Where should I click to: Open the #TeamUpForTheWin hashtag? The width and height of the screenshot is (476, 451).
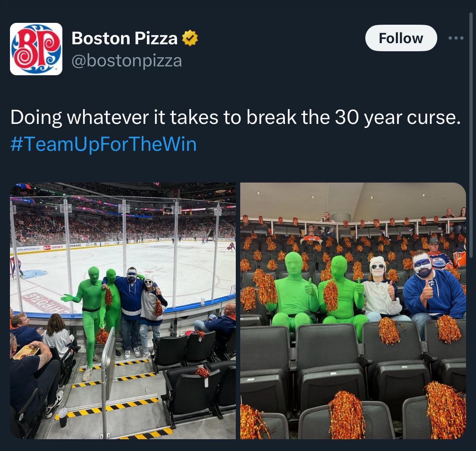(x=103, y=144)
